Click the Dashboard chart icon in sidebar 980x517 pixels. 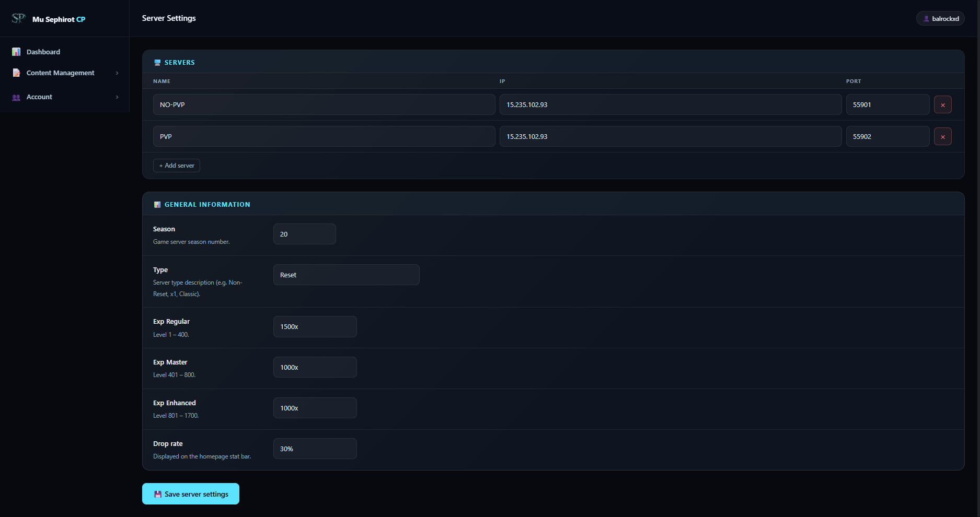tap(16, 52)
